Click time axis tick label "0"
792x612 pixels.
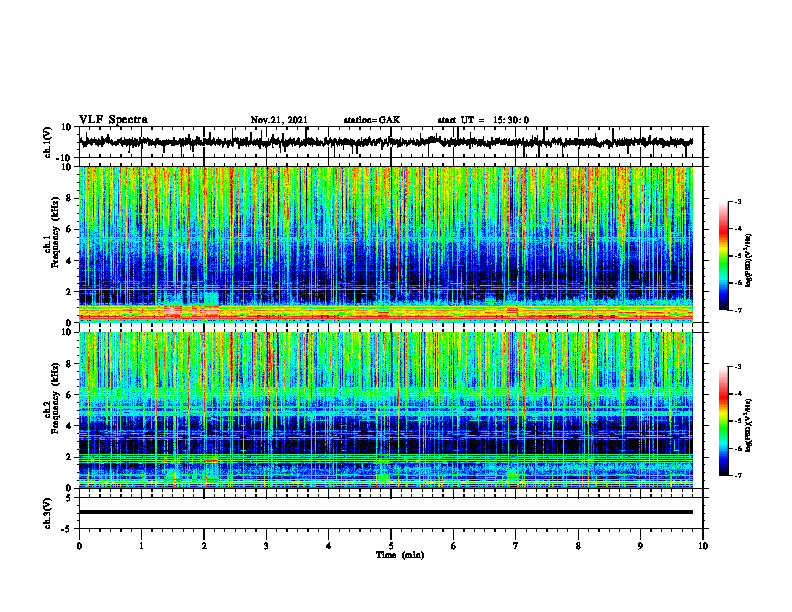coord(79,546)
